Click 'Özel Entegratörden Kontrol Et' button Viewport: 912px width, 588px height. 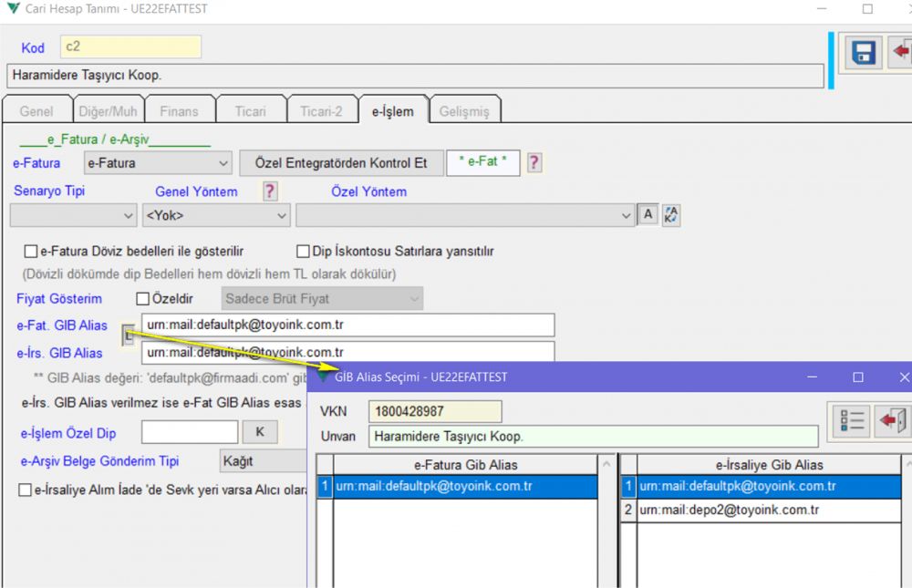coord(341,163)
